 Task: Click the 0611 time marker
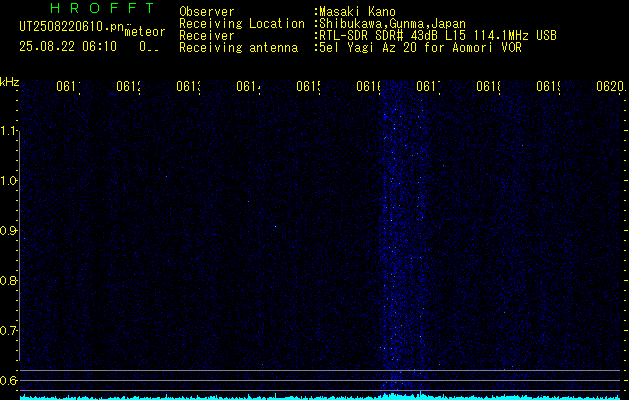(x=68, y=87)
